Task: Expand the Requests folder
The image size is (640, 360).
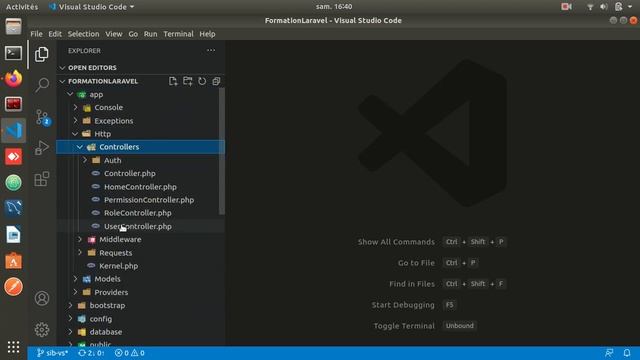Action: click(x=80, y=253)
